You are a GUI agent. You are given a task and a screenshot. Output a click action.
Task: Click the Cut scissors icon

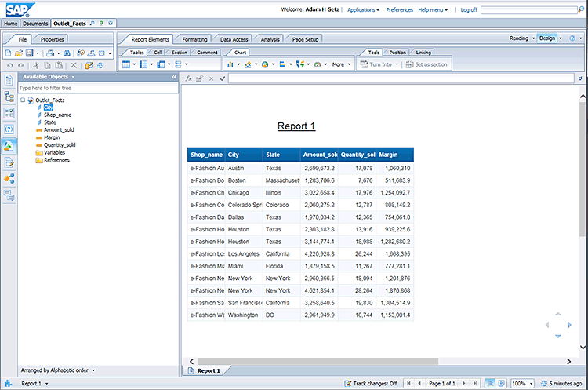[x=36, y=65]
